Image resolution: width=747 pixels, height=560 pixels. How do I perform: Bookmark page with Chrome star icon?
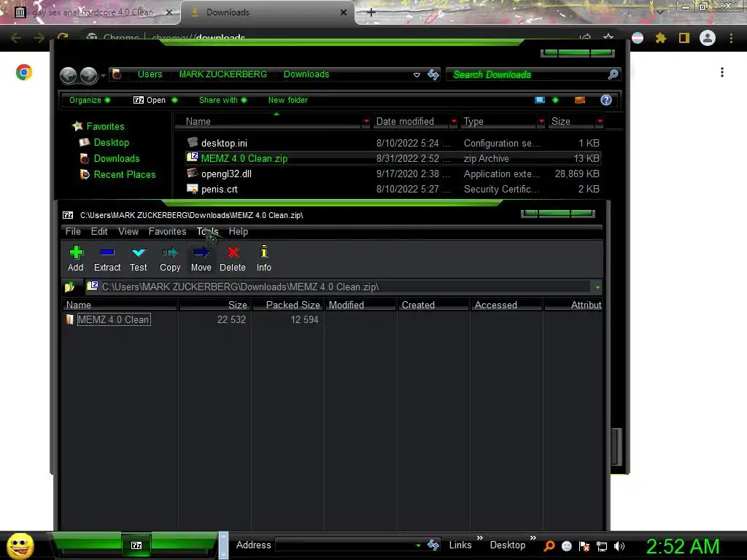pos(608,38)
